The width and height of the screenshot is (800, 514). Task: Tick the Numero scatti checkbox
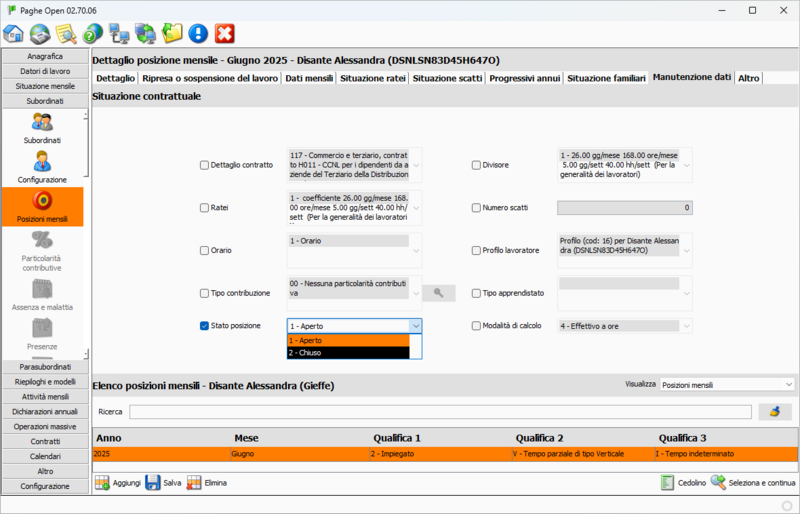click(x=476, y=208)
